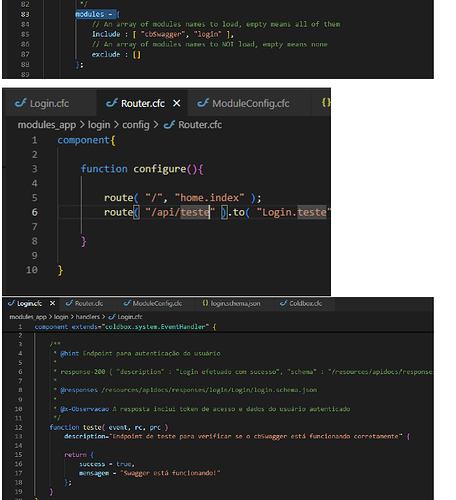Click the JSON braces icon tab at right edge

tap(326, 103)
